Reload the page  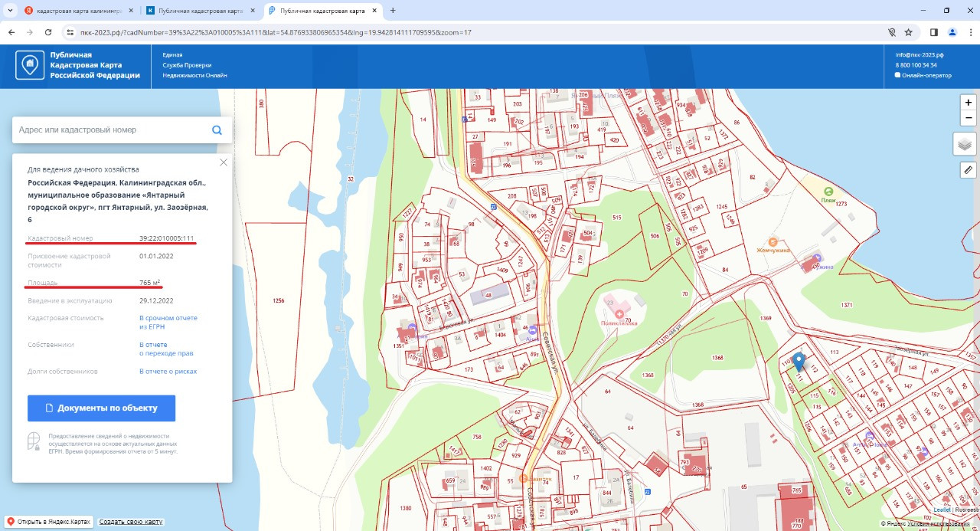tap(48, 32)
